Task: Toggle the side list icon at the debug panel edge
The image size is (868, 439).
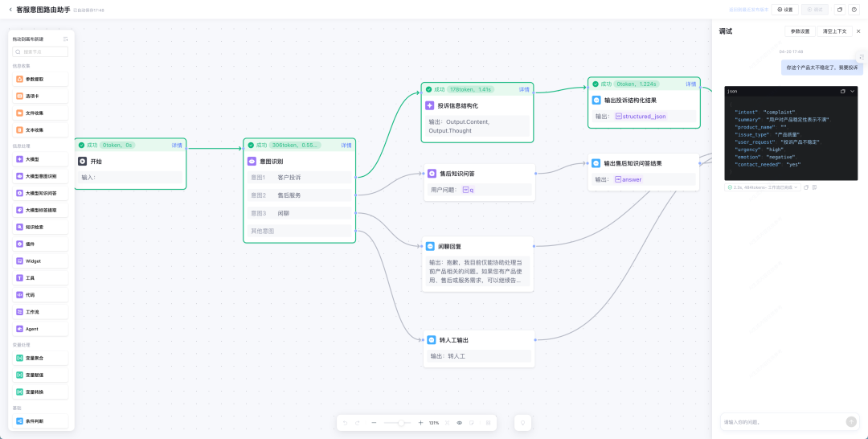Action: tap(862, 57)
